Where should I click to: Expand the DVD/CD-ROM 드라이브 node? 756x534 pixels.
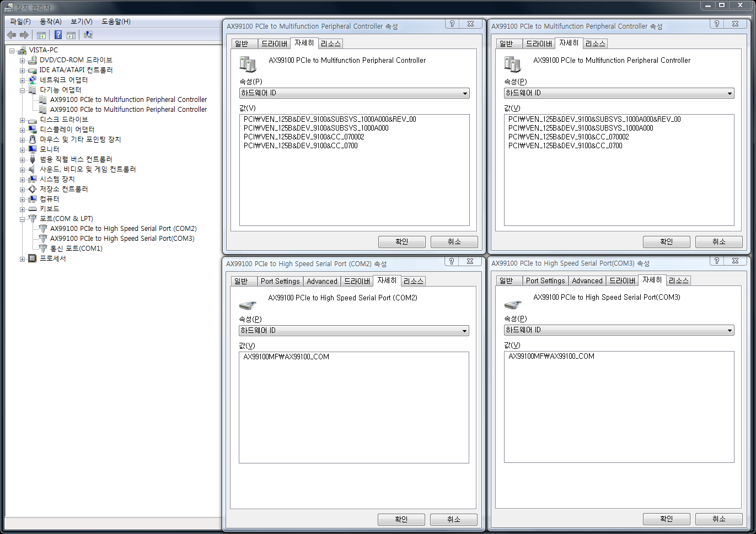click(x=22, y=61)
